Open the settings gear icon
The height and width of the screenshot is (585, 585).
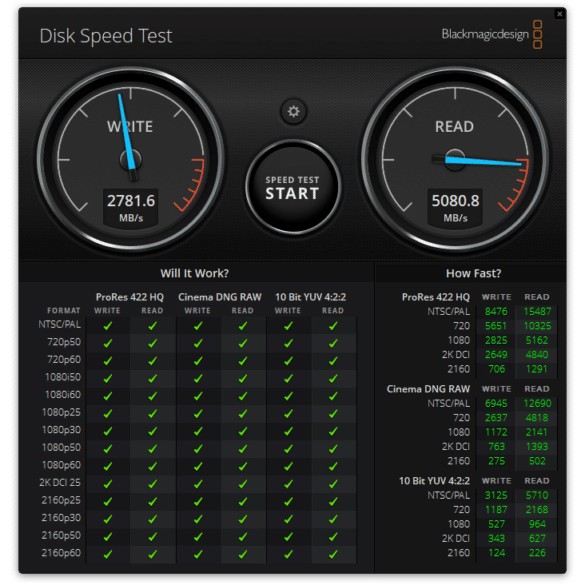(x=293, y=111)
